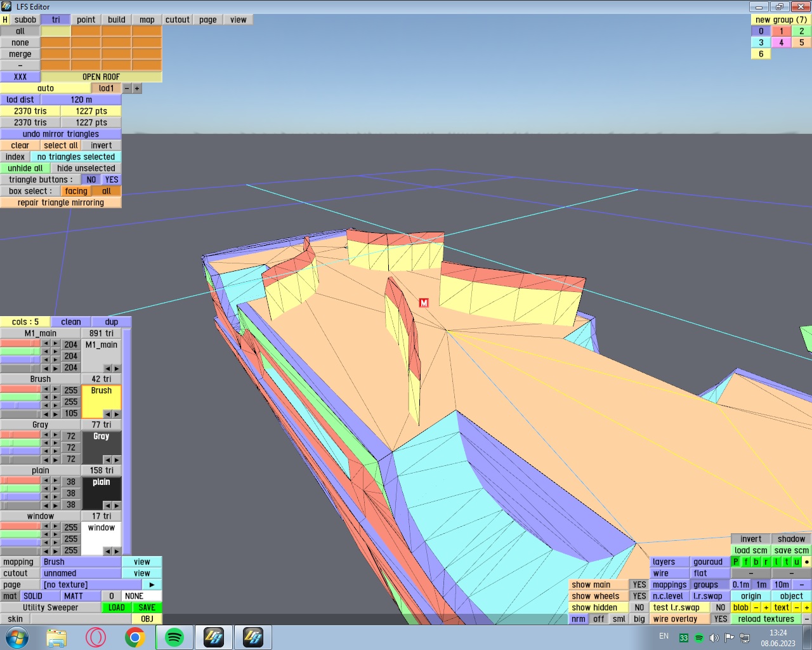Open Spotify from the taskbar
812x650 pixels.
tap(174, 637)
